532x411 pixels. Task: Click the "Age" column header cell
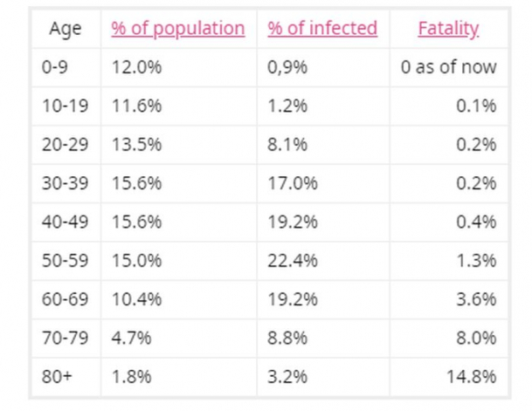pyautogui.click(x=66, y=29)
